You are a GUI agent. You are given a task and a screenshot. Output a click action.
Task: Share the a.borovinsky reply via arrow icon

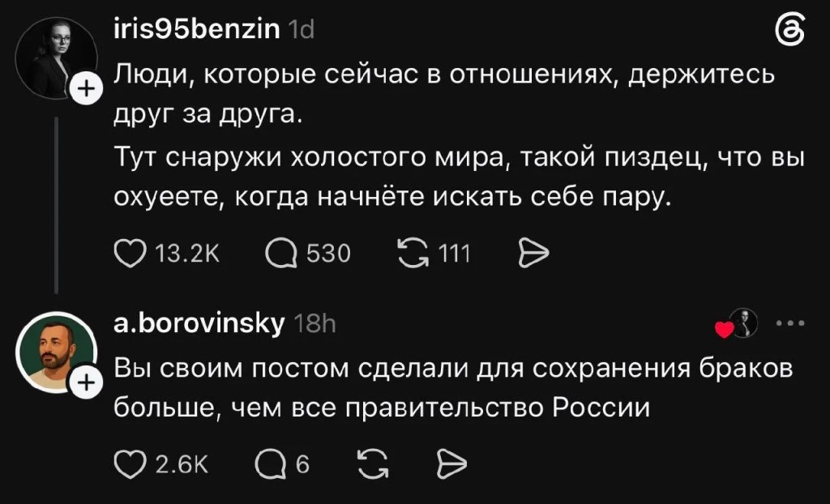pyautogui.click(x=451, y=464)
